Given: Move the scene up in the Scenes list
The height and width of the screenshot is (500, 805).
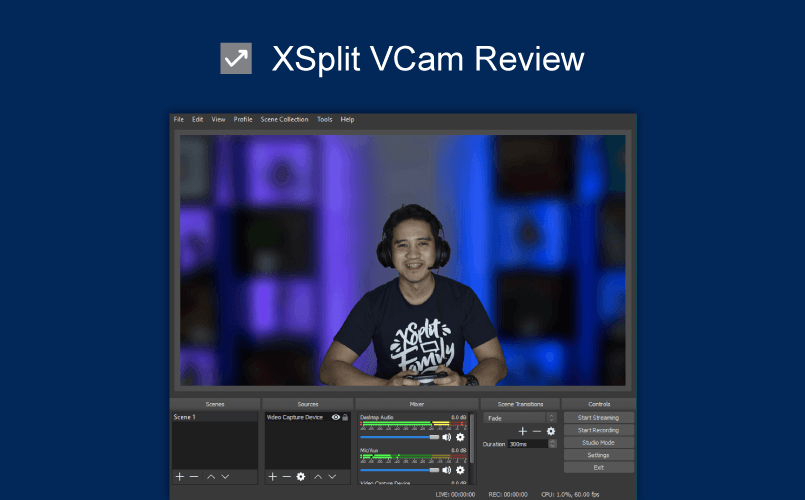Looking at the screenshot, I should pos(211,477).
